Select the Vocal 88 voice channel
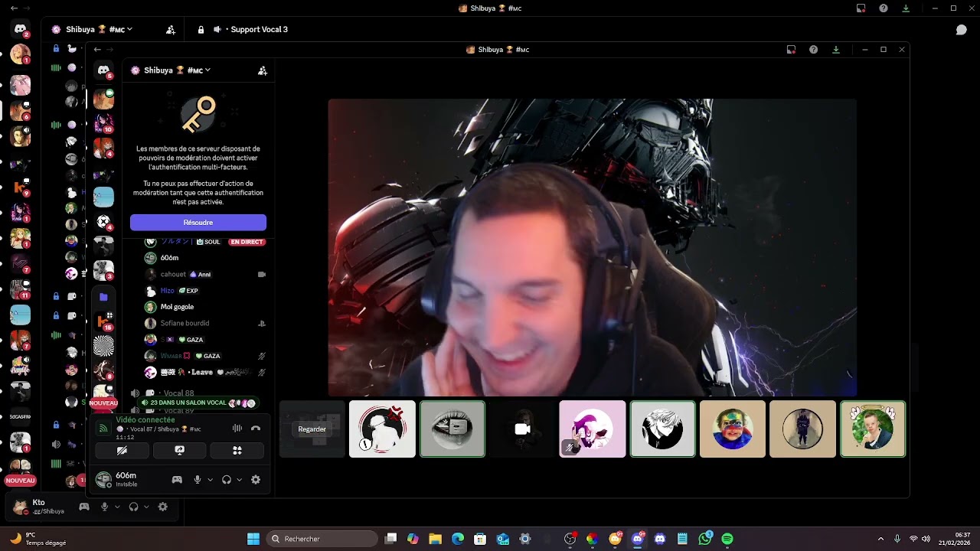Viewport: 980px width, 551px height. (178, 393)
